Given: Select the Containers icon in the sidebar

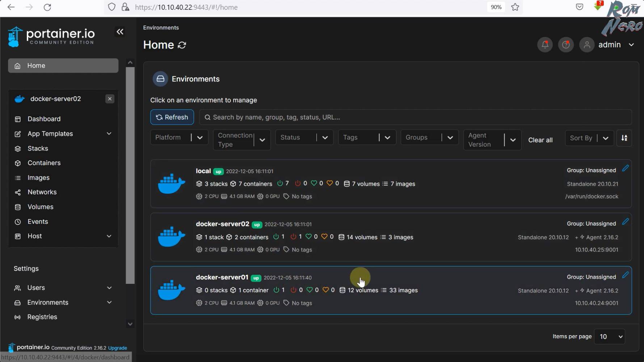Looking at the screenshot, I should tap(18, 163).
